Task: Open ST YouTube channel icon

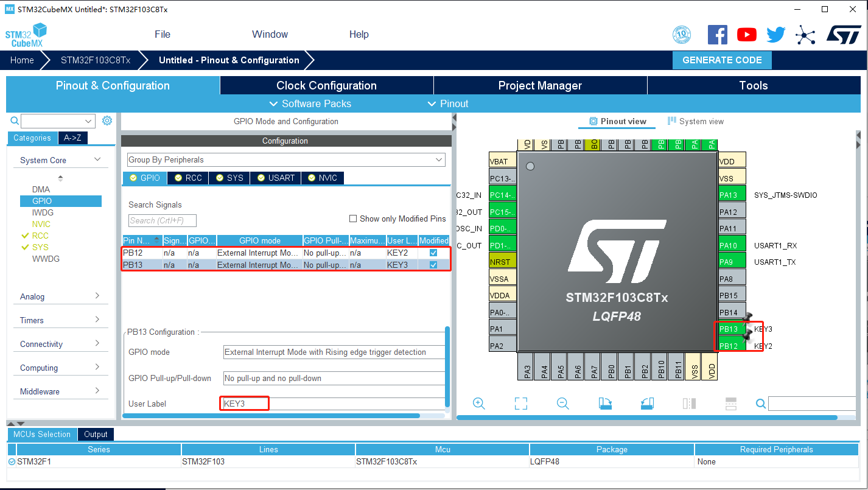Action: (x=747, y=35)
